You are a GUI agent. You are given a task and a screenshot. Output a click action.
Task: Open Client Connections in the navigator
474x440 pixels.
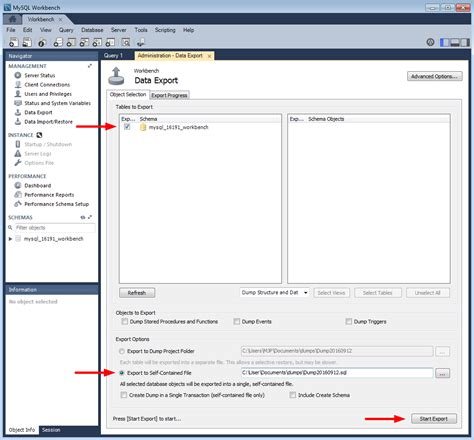coord(47,85)
